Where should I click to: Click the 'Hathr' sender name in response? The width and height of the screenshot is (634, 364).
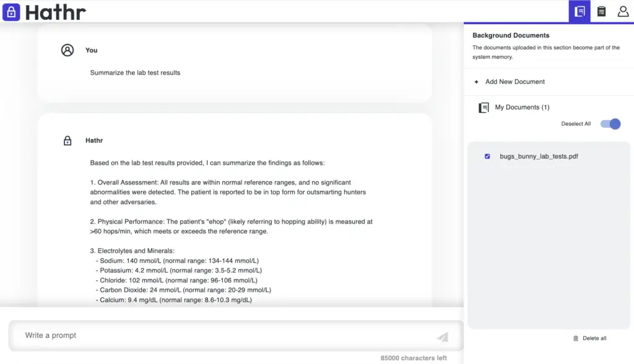pos(94,141)
